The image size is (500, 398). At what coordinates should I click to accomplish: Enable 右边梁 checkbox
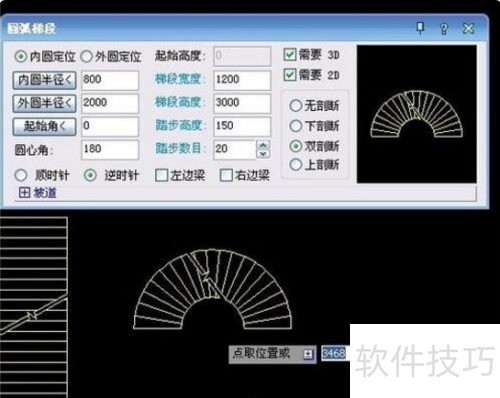coord(226,175)
